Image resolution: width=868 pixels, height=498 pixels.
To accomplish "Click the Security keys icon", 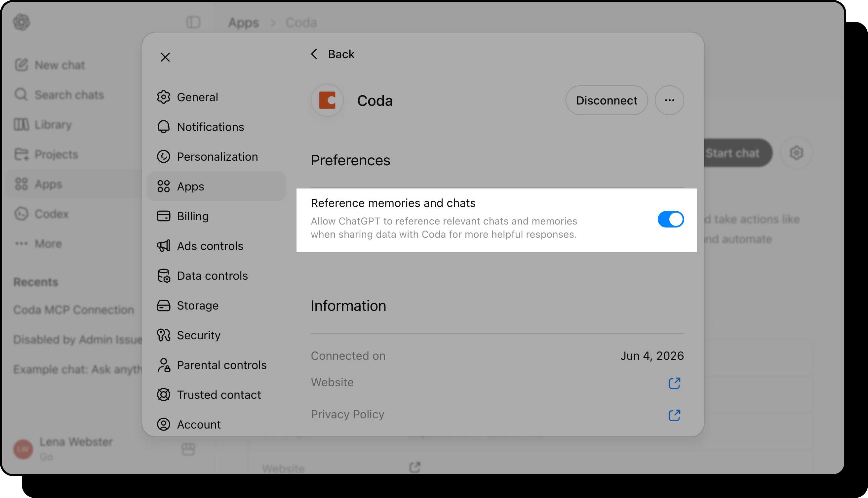I will (x=163, y=335).
